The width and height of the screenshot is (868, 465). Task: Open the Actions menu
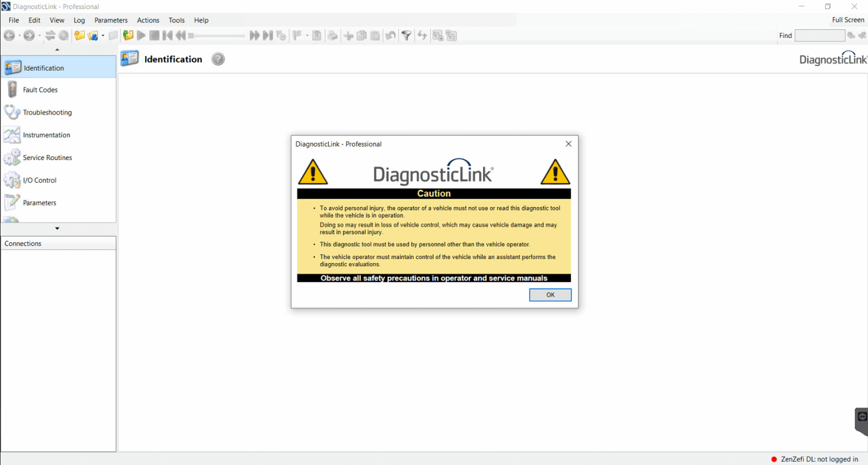click(148, 20)
